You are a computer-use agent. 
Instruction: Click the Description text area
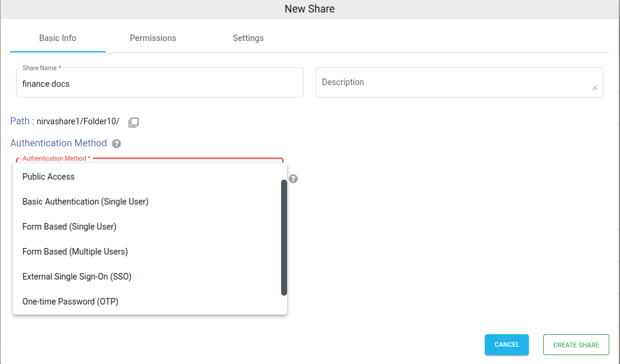point(459,82)
